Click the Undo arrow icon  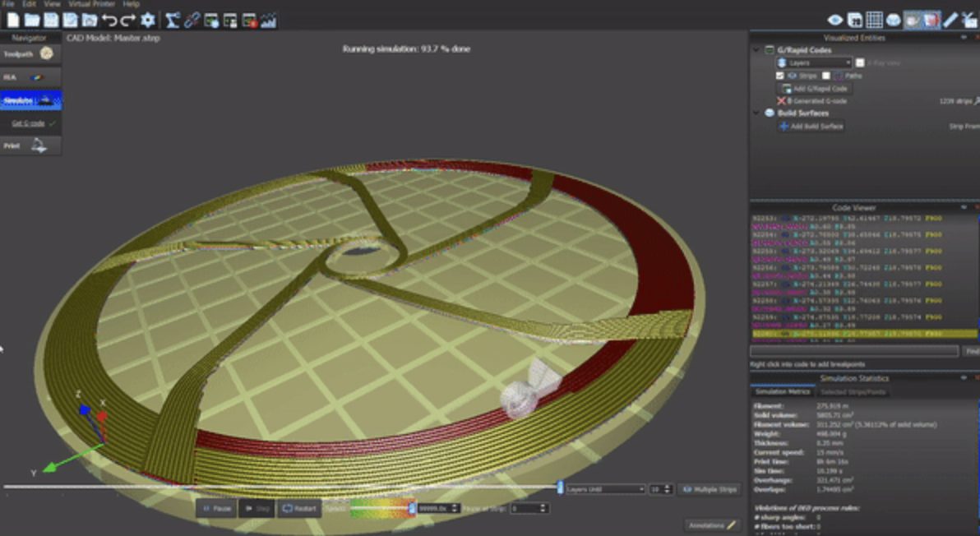point(109,21)
